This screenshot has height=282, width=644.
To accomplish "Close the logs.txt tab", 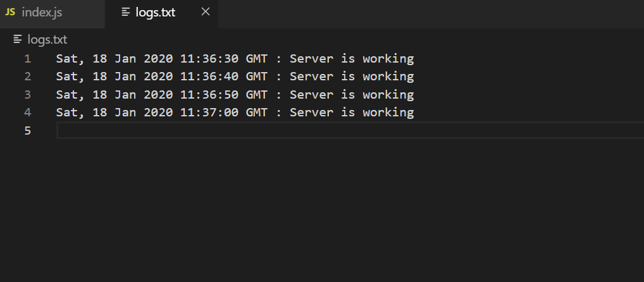I will point(205,13).
